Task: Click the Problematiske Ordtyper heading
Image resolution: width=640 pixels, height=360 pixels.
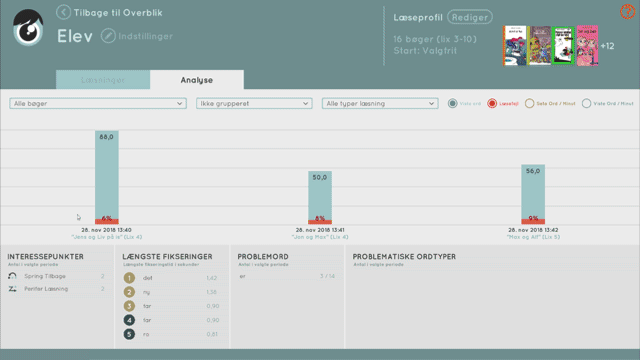Action: 404,256
